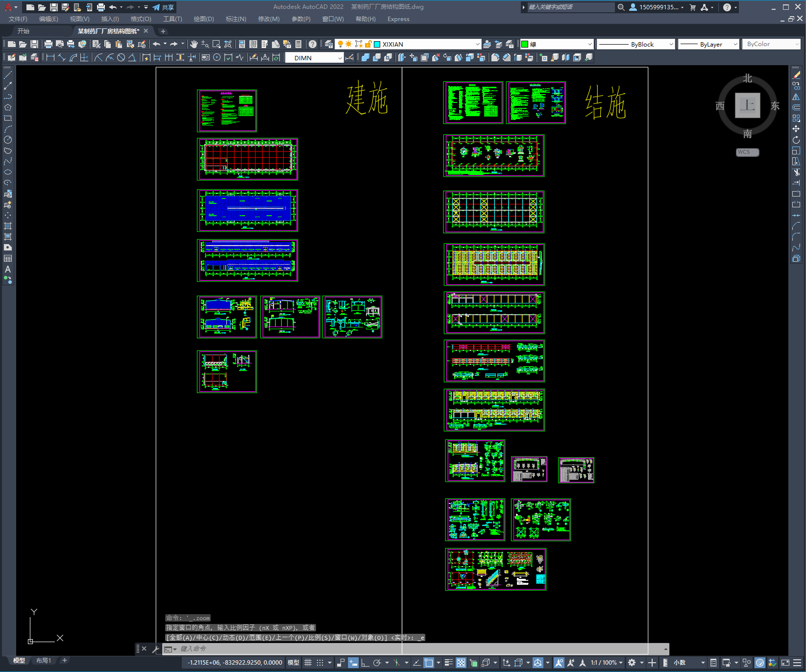806x672 pixels.
Task: Click the 模型 model tab
Action: tap(19, 660)
